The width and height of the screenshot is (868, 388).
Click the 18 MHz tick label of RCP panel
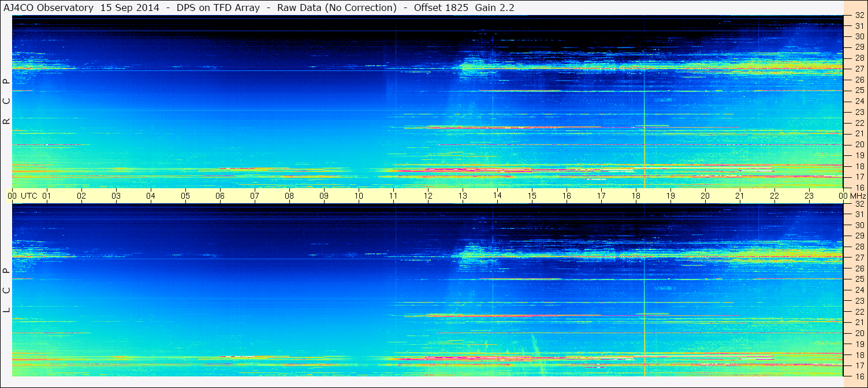pos(859,166)
